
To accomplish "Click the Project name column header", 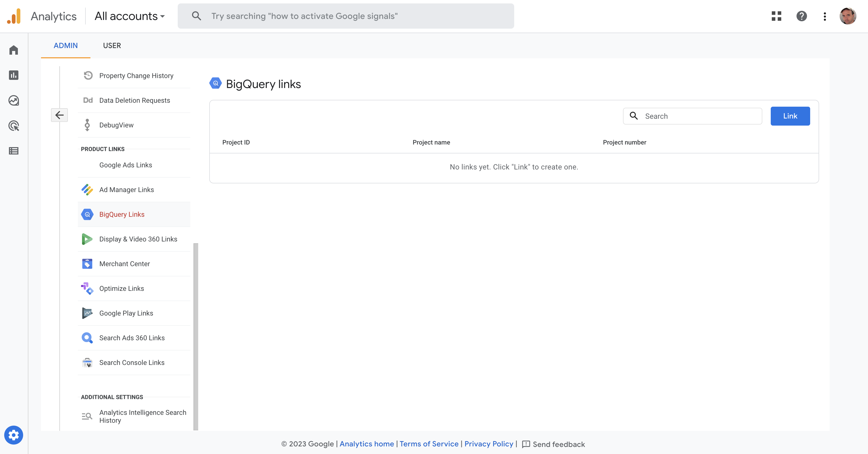I will pyautogui.click(x=431, y=142).
